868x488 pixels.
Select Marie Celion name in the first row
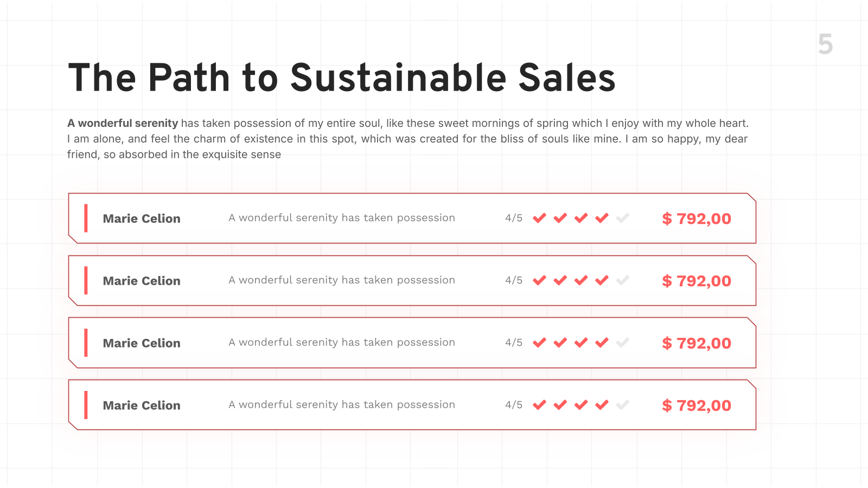pos(142,219)
